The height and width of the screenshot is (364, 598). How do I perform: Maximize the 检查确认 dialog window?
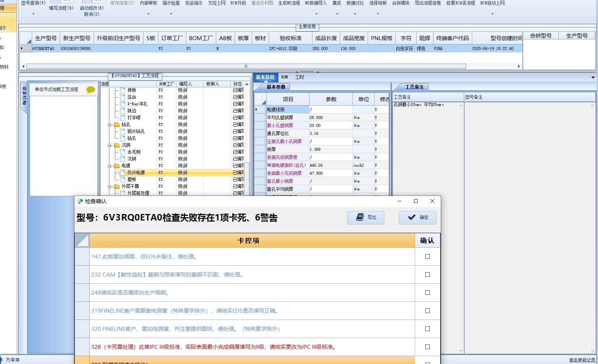[416, 201]
